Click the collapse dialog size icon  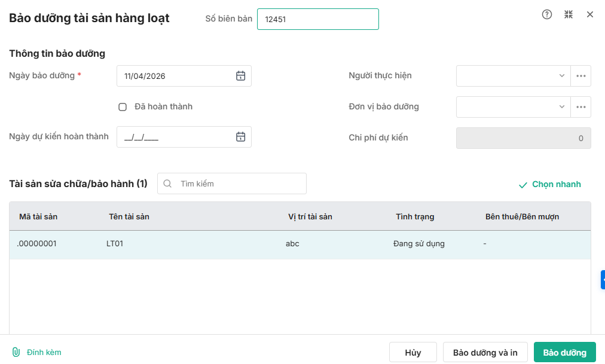click(569, 14)
